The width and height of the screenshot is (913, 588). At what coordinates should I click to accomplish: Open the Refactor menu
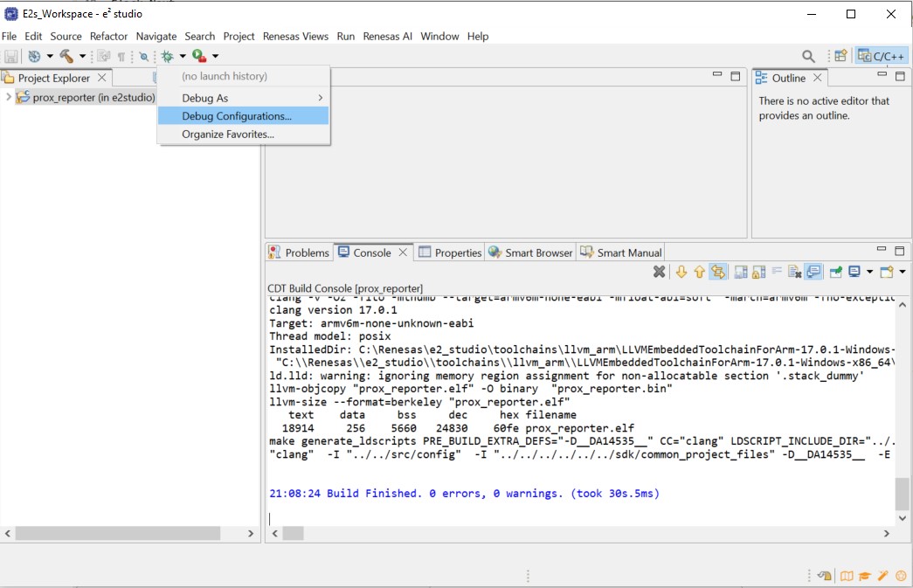108,36
